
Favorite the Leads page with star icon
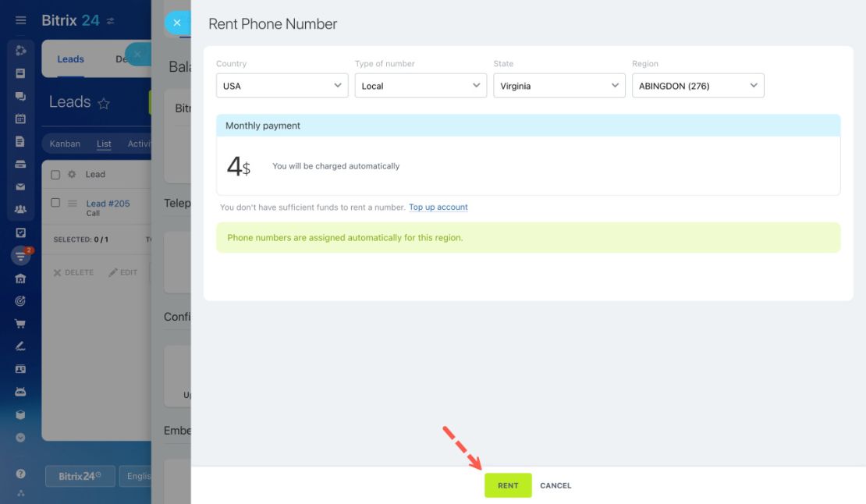104,103
